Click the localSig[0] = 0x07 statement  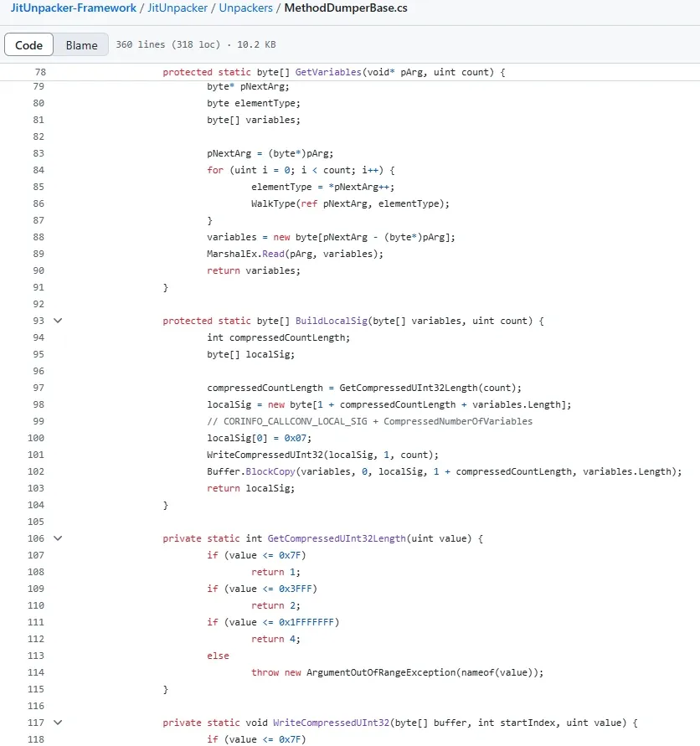tap(260, 438)
